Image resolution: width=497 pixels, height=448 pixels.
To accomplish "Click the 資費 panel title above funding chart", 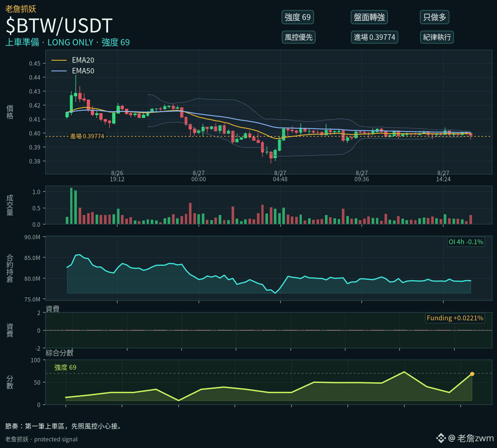I will [x=53, y=309].
